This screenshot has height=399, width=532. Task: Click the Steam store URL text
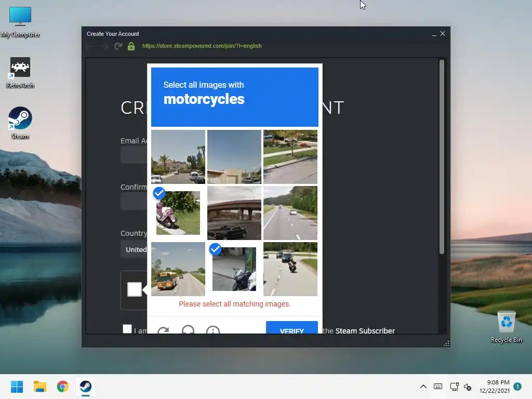pyautogui.click(x=202, y=46)
